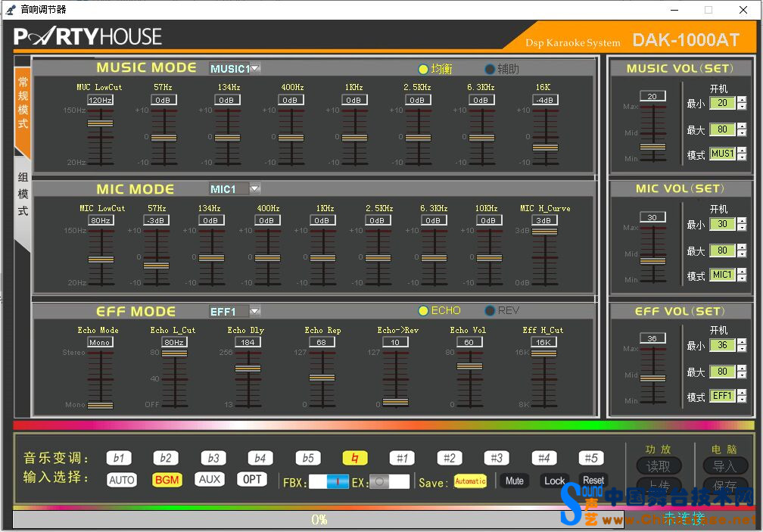
Task: Click the MIC H_Curve slider handle
Action: click(x=544, y=232)
